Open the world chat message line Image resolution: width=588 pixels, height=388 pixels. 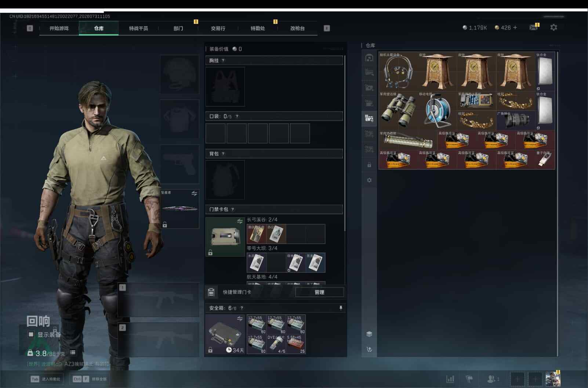click(68, 364)
